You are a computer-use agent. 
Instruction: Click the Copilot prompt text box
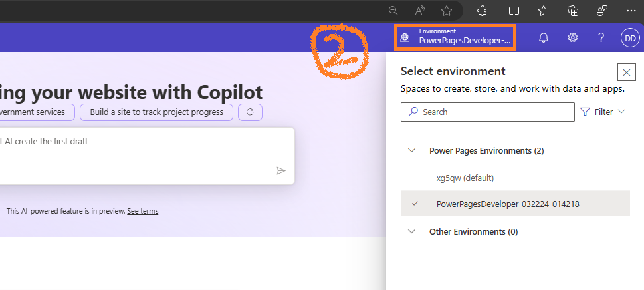pyautogui.click(x=146, y=156)
